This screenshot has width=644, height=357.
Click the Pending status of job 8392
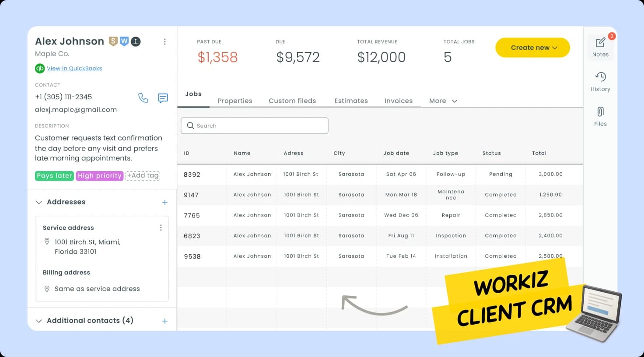click(500, 174)
